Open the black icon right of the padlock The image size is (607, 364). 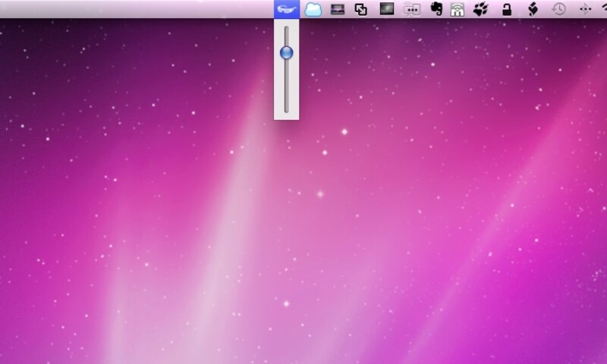tap(533, 10)
